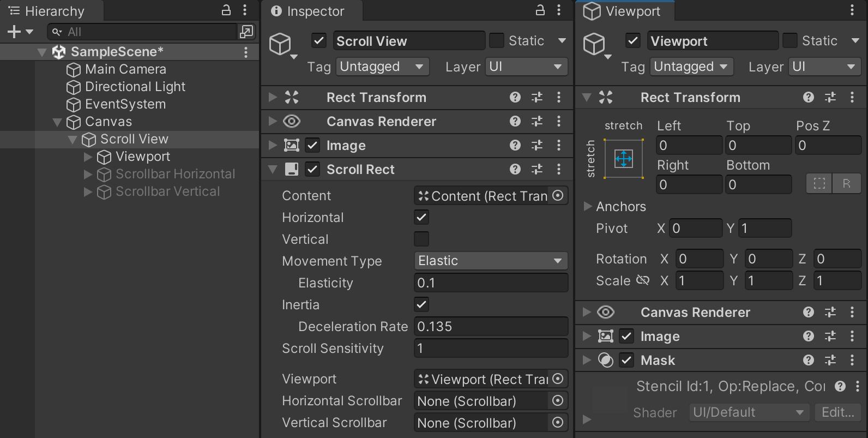The image size is (868, 438).
Task: Open Vertical Scrollbar object picker
Action: [558, 422]
